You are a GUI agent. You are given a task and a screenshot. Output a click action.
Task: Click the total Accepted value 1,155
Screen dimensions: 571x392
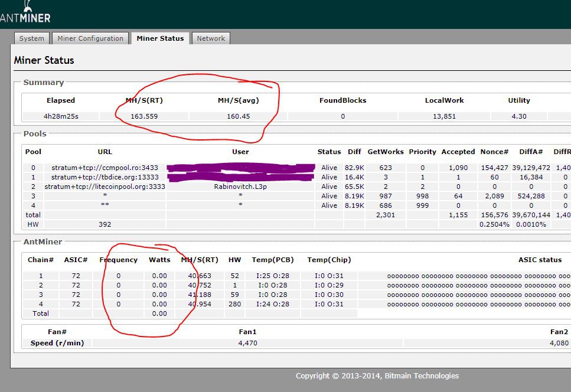458,215
